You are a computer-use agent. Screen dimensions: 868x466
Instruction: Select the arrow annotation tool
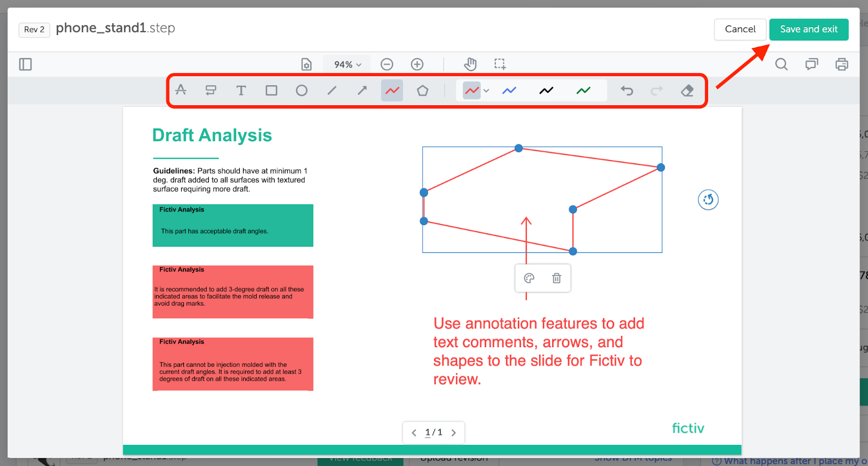[362, 90]
